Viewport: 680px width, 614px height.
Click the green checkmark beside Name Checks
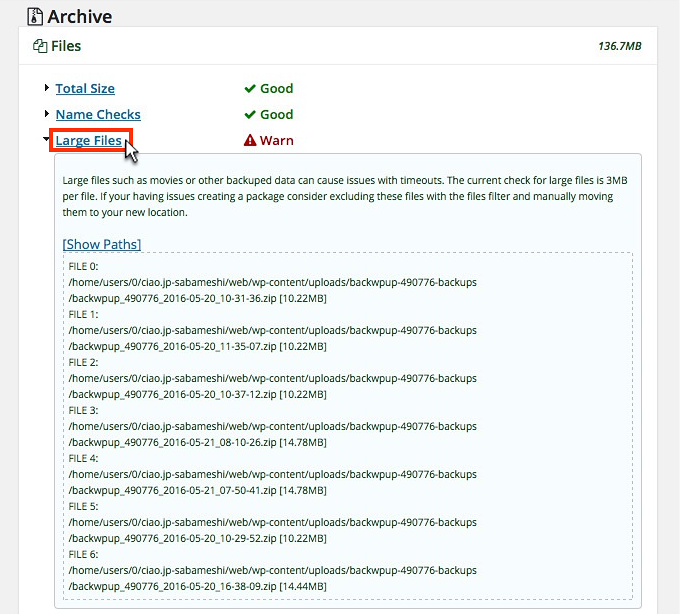[x=250, y=115]
